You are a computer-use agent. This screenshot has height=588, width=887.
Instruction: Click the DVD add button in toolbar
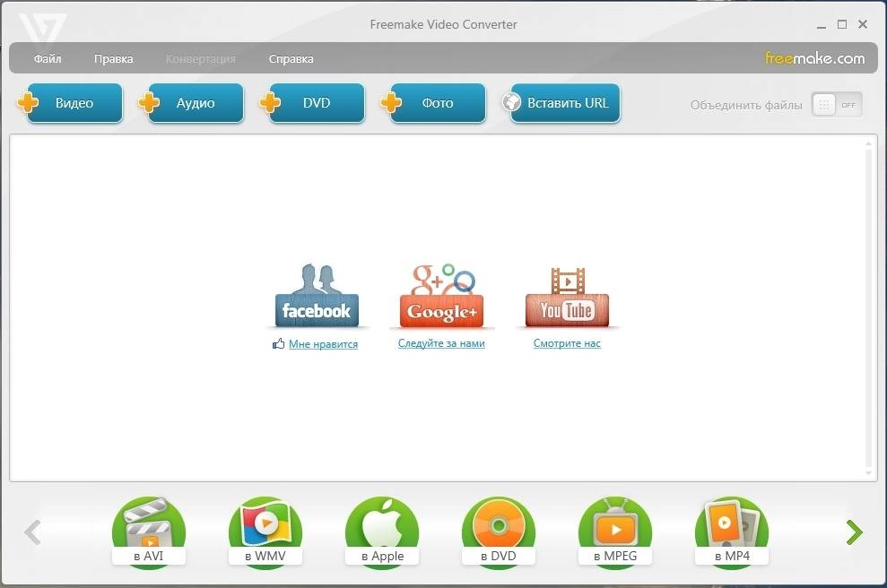coord(317,103)
